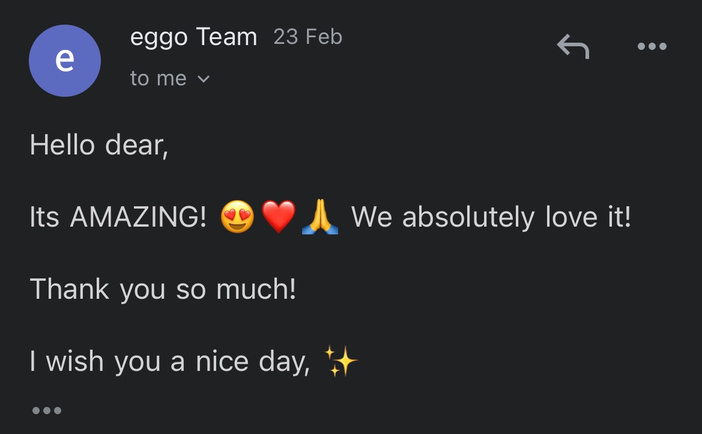Click the '23 Feb' date stamp
The width and height of the screenshot is (702, 434).
307,38
